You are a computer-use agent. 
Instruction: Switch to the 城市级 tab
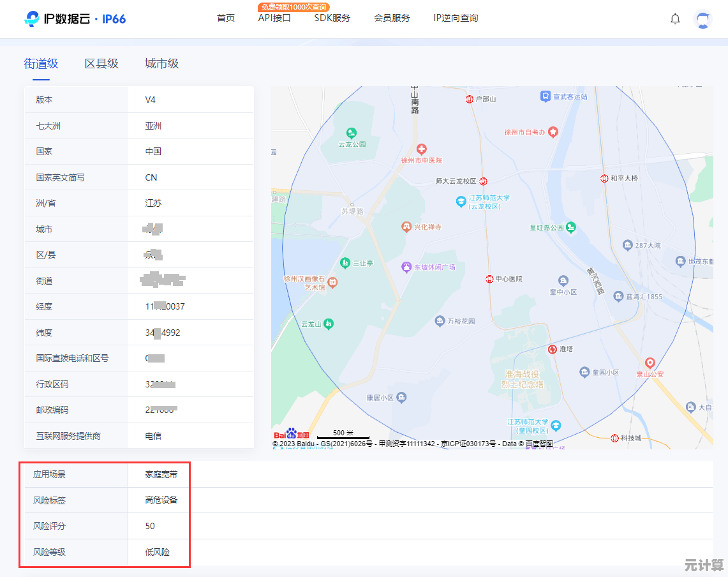pyautogui.click(x=163, y=64)
